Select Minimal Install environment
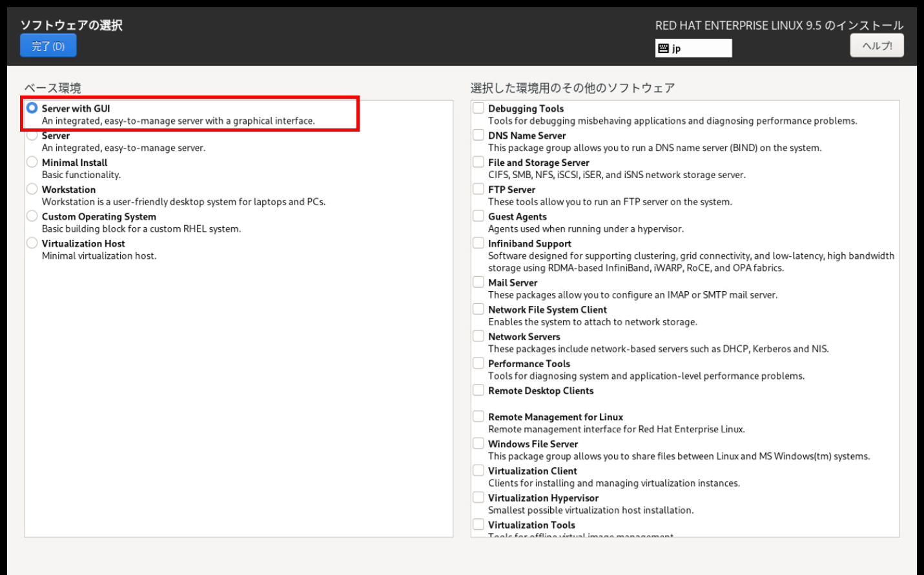924x575 pixels. 32,161
